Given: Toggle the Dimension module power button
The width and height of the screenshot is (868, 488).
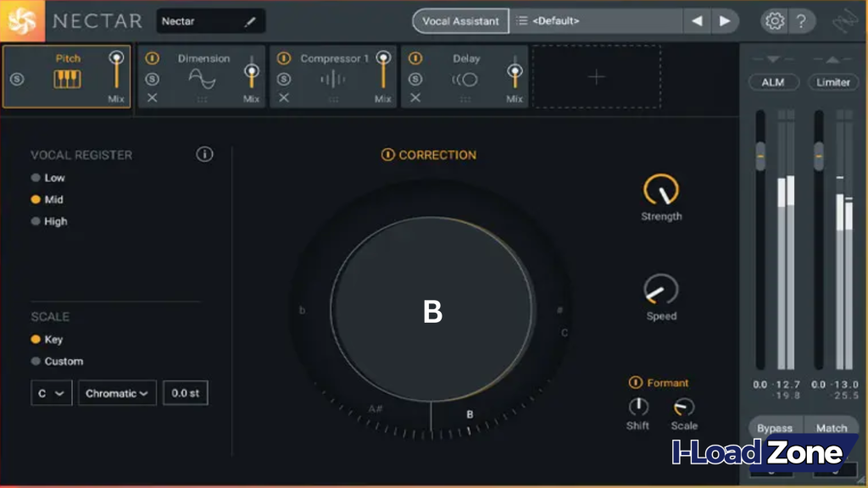Looking at the screenshot, I should pyautogui.click(x=151, y=59).
